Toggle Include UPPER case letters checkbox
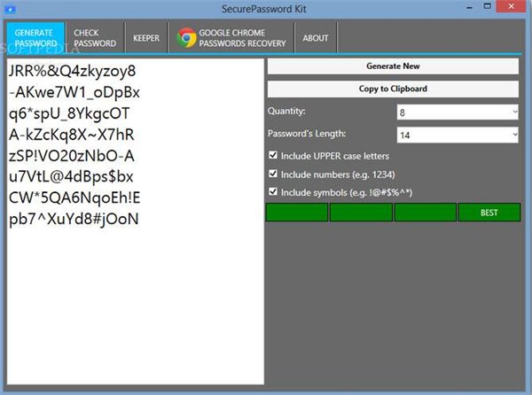The width and height of the screenshot is (532, 395). click(273, 155)
